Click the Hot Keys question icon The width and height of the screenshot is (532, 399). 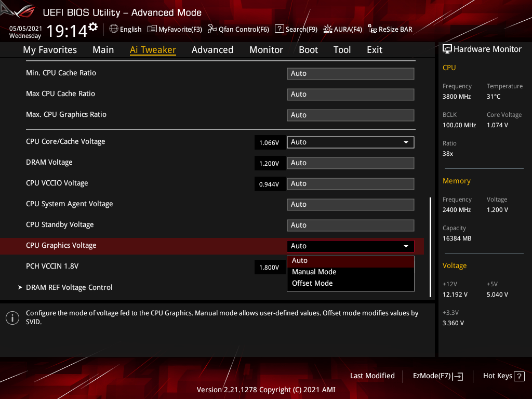tap(519, 376)
